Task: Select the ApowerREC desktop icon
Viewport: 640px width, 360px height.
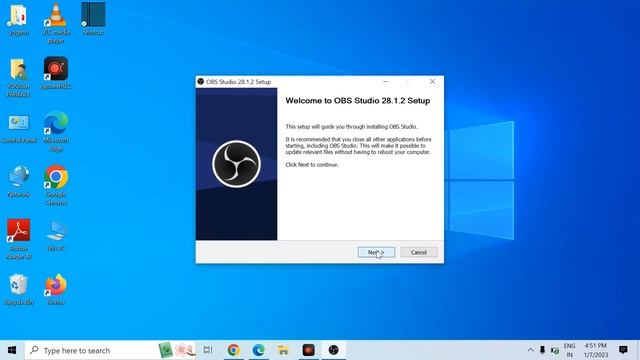Action: pos(56,73)
